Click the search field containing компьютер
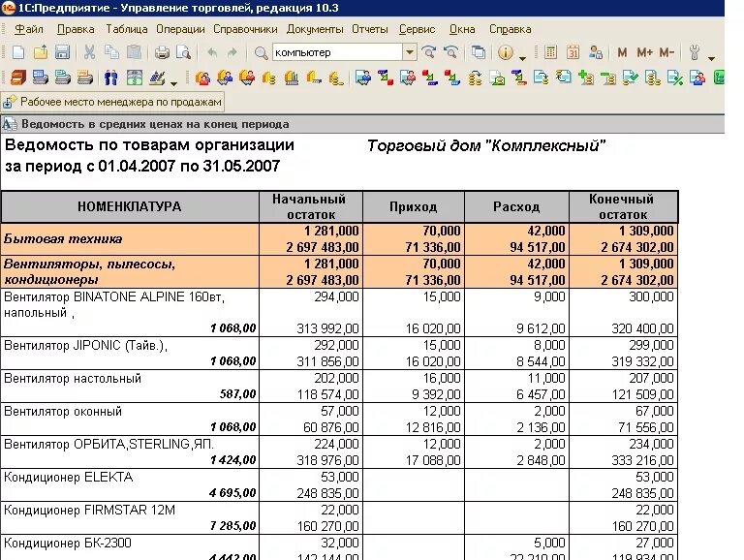 pos(337,52)
